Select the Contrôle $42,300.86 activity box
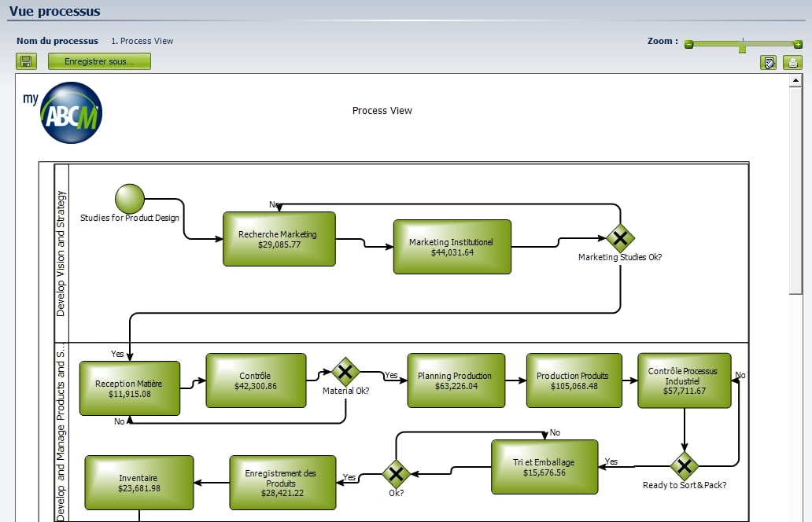The width and height of the screenshot is (812, 522). coord(256,380)
